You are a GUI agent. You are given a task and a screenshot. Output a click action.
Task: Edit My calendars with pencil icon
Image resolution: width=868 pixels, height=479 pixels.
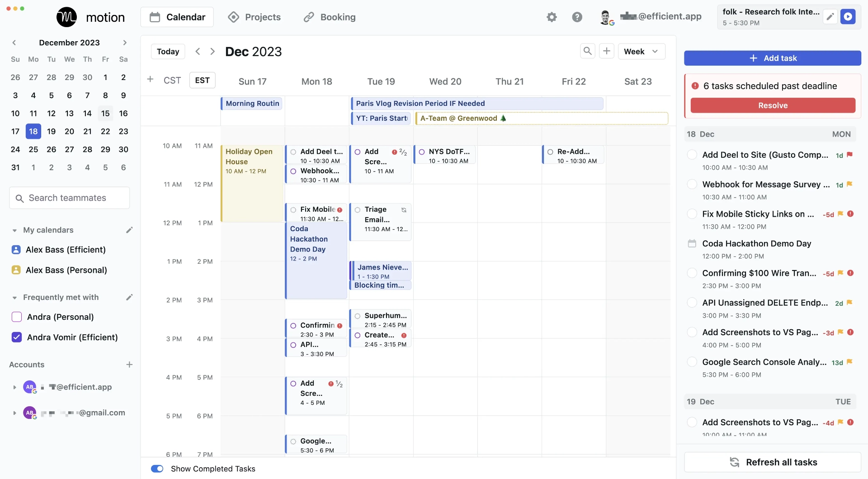[x=129, y=230]
